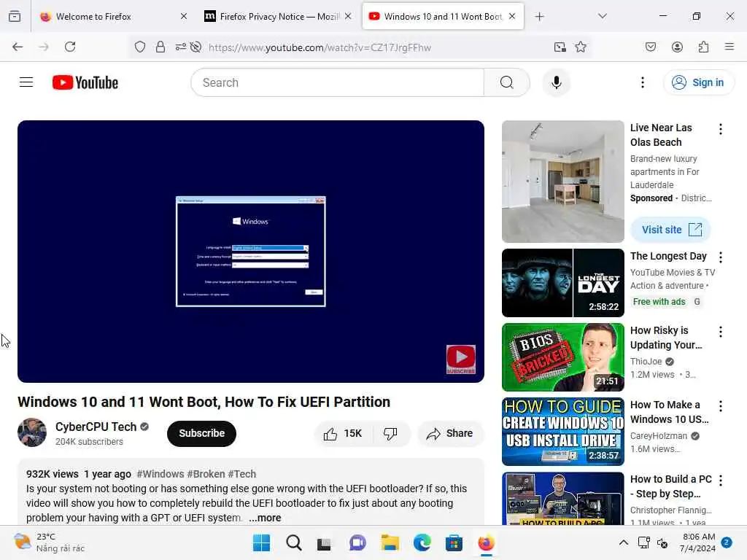Viewport: 747px width, 560px height.
Task: Open Windows Start menu
Action: [x=261, y=542]
